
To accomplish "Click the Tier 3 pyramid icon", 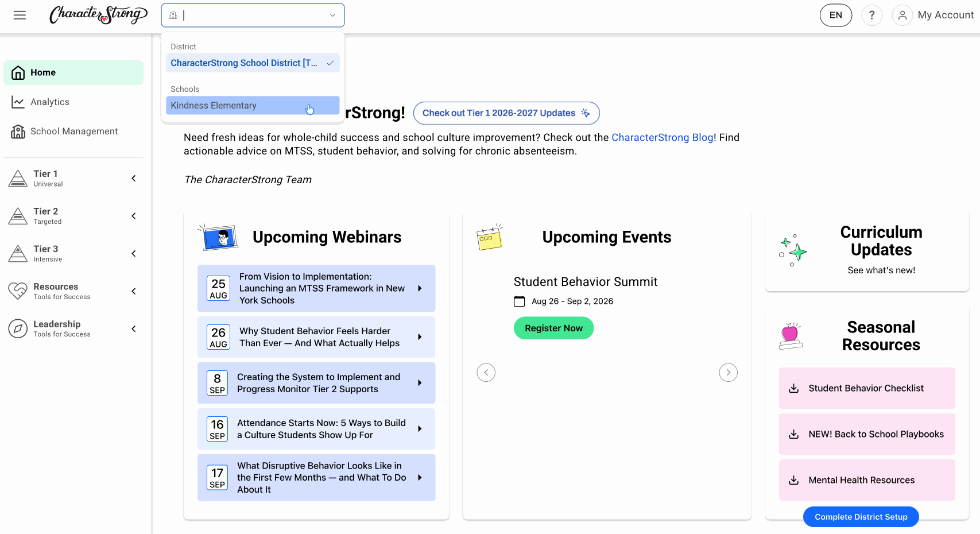I will (18, 254).
